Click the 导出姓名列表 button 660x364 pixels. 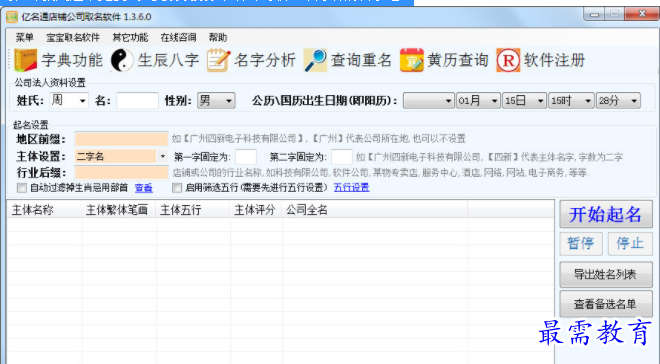606,274
